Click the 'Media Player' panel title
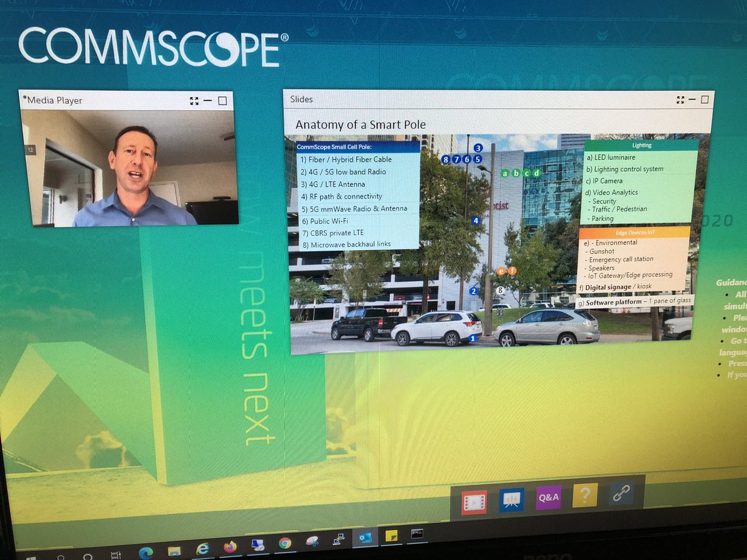The height and width of the screenshot is (560, 747). 55,100
